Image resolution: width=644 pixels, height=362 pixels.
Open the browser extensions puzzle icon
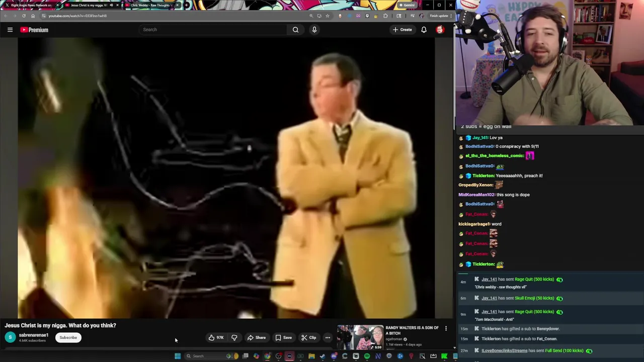[x=385, y=16]
